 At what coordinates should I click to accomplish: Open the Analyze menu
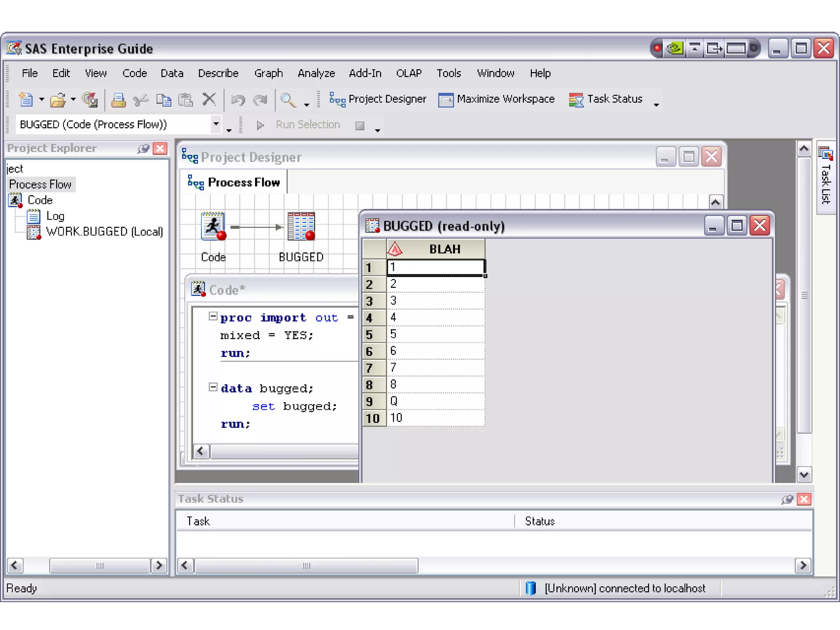tap(316, 73)
